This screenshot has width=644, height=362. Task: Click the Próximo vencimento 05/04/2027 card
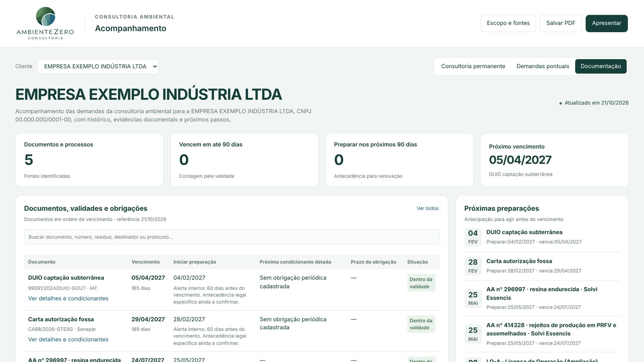pos(554,160)
